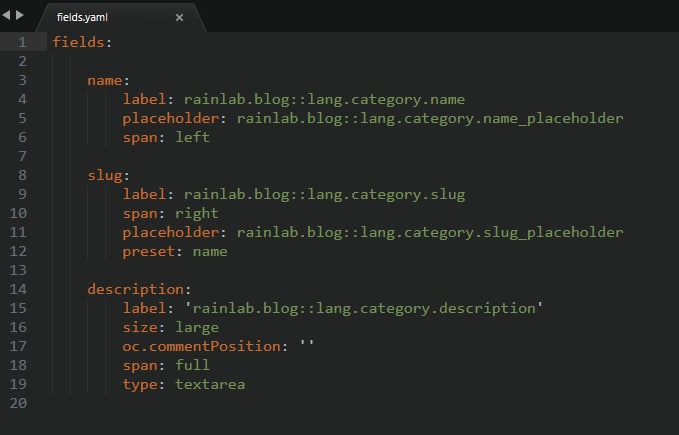This screenshot has height=435, width=679.
Task: Click the 'right' span value
Action: coord(197,213)
